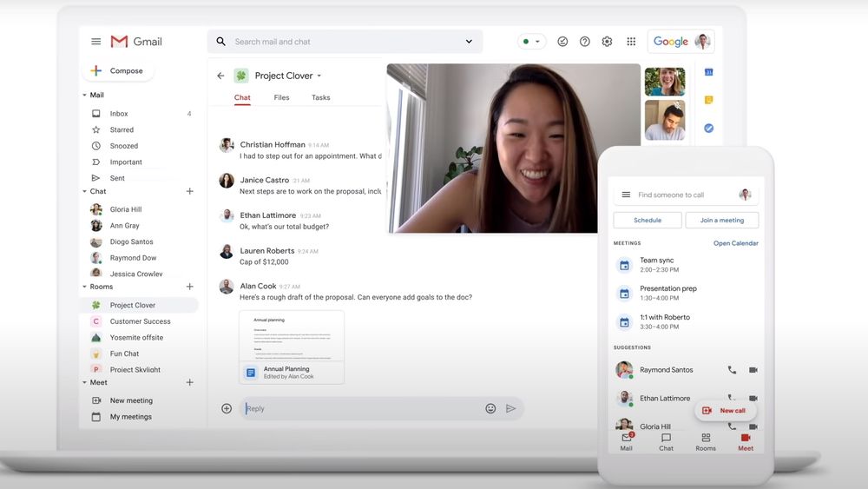This screenshot has width=868, height=489.
Task: Open the Google apps grid icon
Action: click(x=631, y=42)
